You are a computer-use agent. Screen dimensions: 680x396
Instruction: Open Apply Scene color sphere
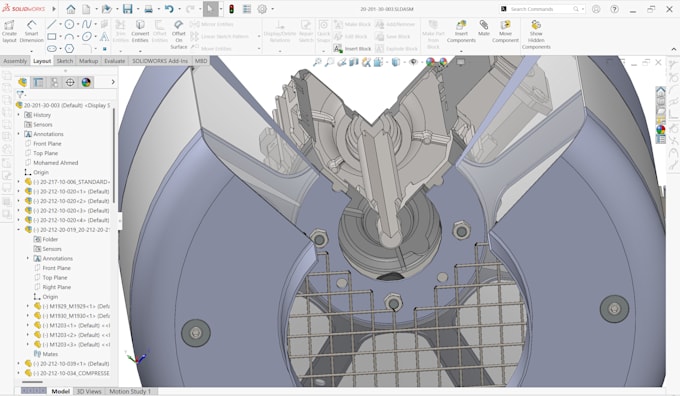pyautogui.click(x=443, y=62)
